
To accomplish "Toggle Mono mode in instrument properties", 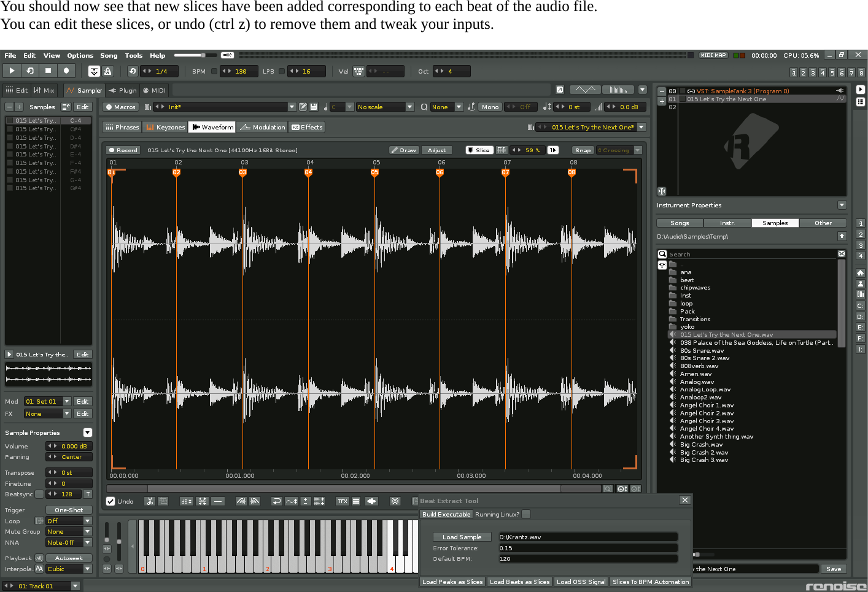I will click(x=489, y=106).
